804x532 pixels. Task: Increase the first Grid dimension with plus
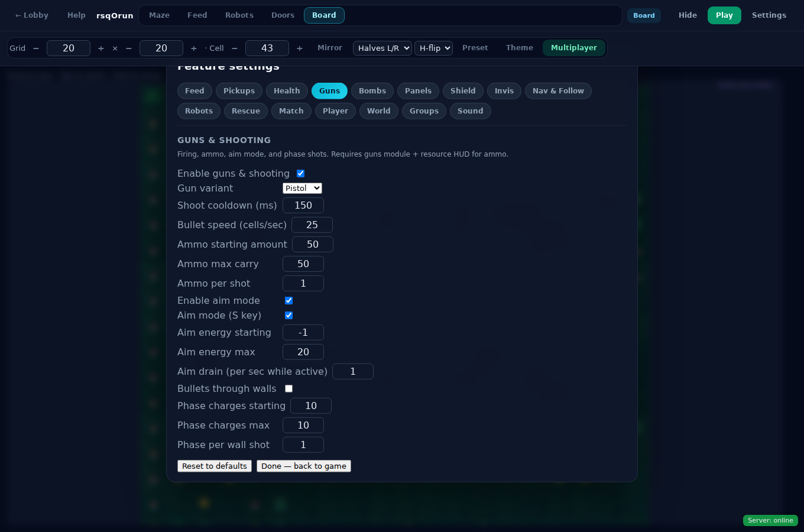pyautogui.click(x=101, y=48)
